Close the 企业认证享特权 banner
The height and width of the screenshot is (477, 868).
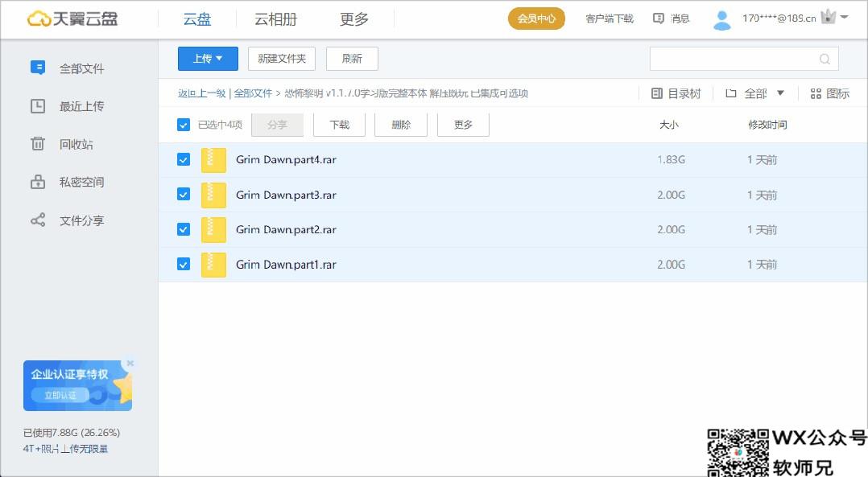[130, 363]
